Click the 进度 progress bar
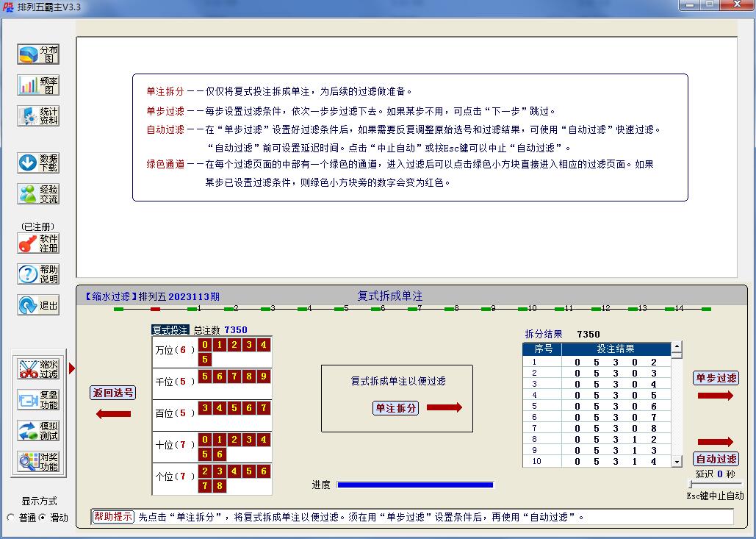756x539 pixels. tap(416, 484)
